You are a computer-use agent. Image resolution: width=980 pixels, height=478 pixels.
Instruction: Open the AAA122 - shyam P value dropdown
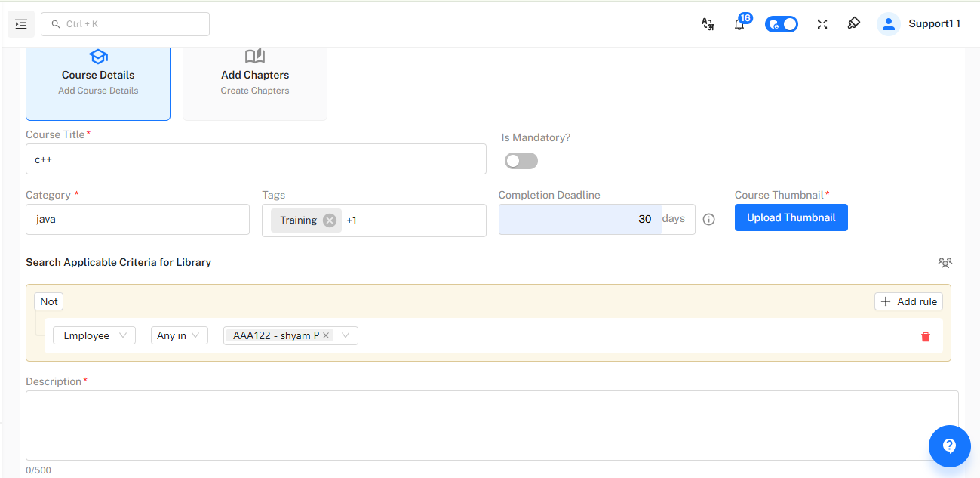click(x=346, y=335)
